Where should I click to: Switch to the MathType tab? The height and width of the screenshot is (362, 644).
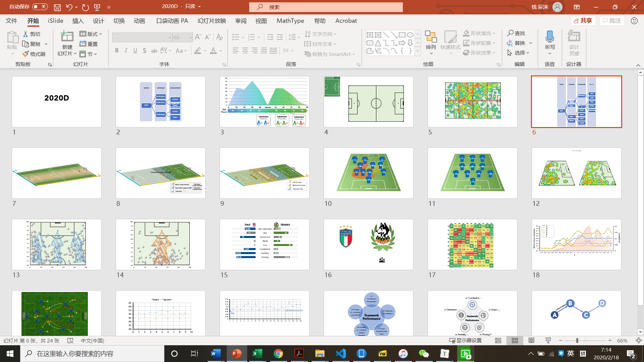(x=290, y=21)
